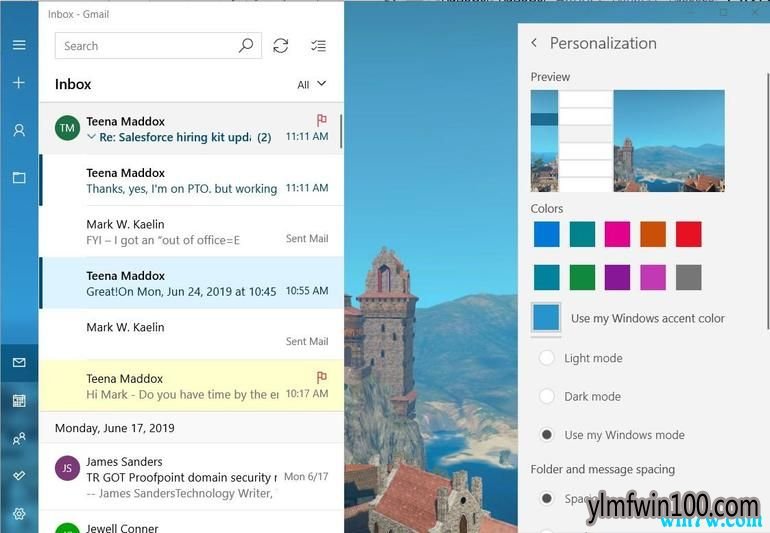This screenshot has width=770, height=533.
Task: Open To Do checkmark icon
Action: point(19,476)
